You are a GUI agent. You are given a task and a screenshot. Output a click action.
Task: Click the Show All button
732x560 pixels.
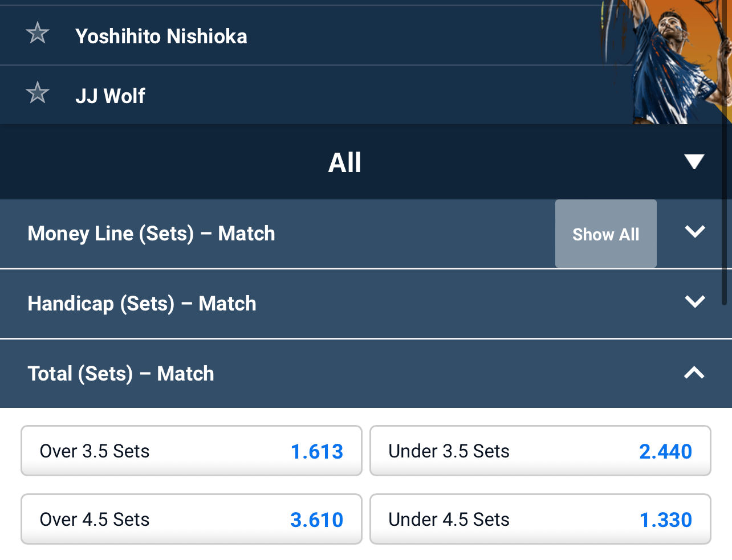coord(605,234)
